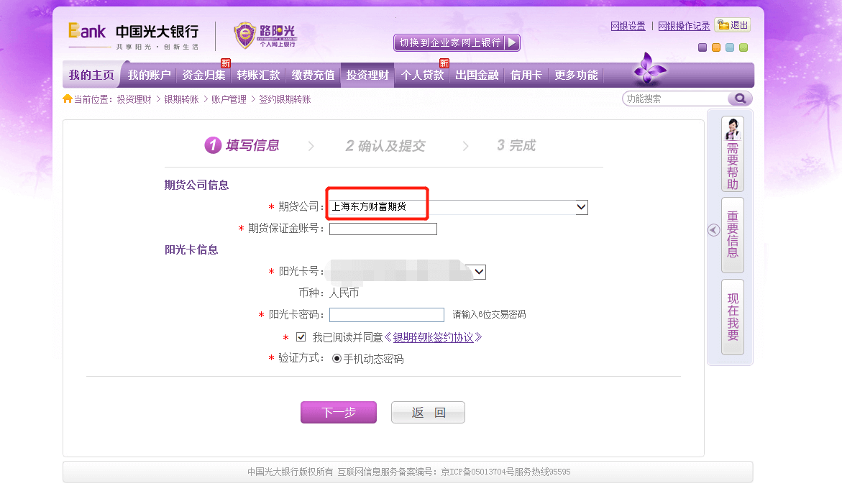This screenshot has height=504, width=842.
Task: Click the purple flower decoration icon in the nav bar
Action: point(649,69)
